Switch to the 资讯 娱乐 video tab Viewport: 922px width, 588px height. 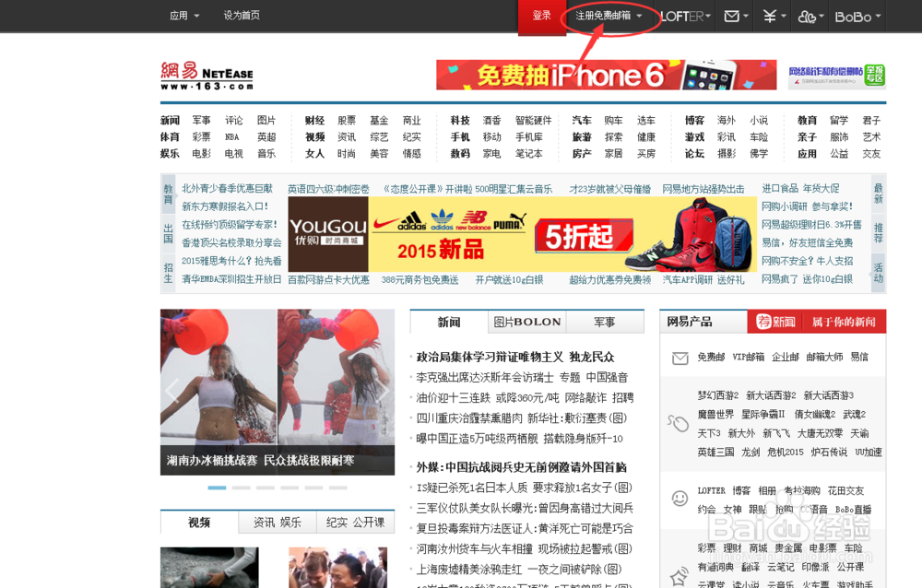[277, 523]
